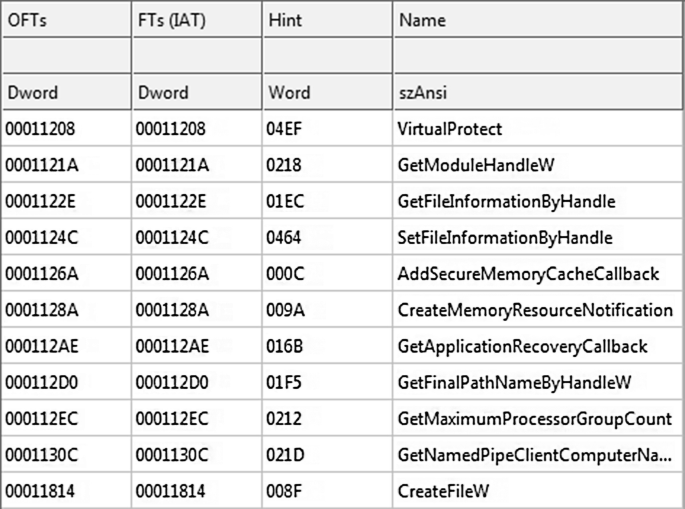Click the hint value 04EF cell
The image size is (685, 509).
pyautogui.click(x=328, y=129)
